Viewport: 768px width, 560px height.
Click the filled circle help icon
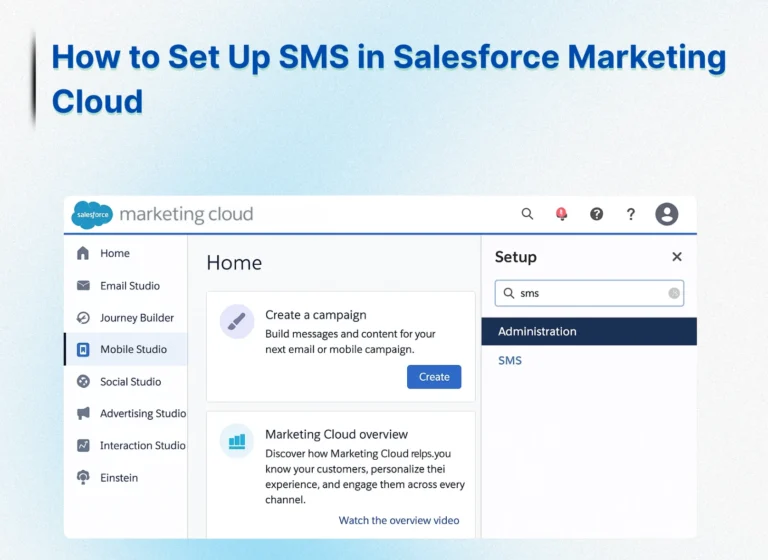[596, 214]
